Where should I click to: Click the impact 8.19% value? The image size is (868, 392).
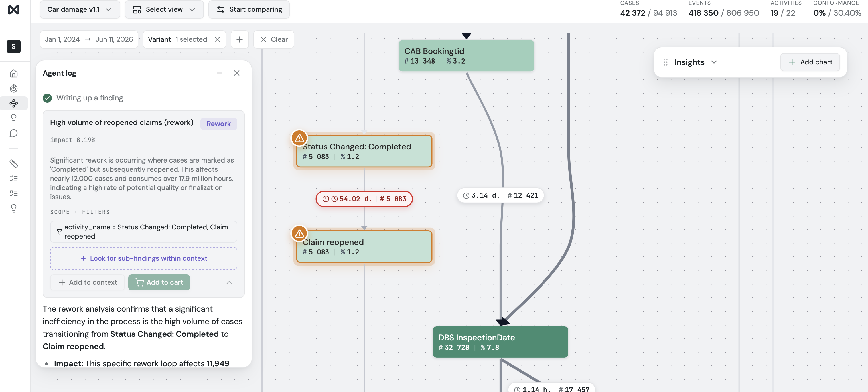click(73, 140)
